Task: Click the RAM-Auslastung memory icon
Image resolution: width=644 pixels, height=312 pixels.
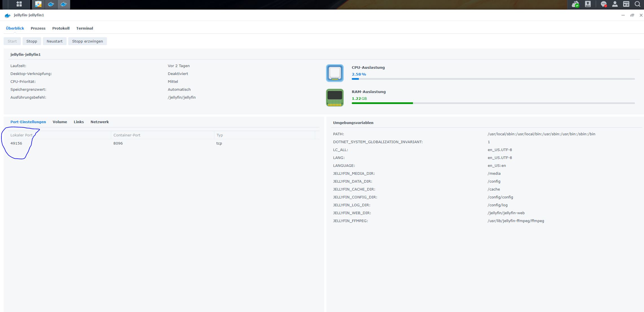Action: pyautogui.click(x=335, y=98)
